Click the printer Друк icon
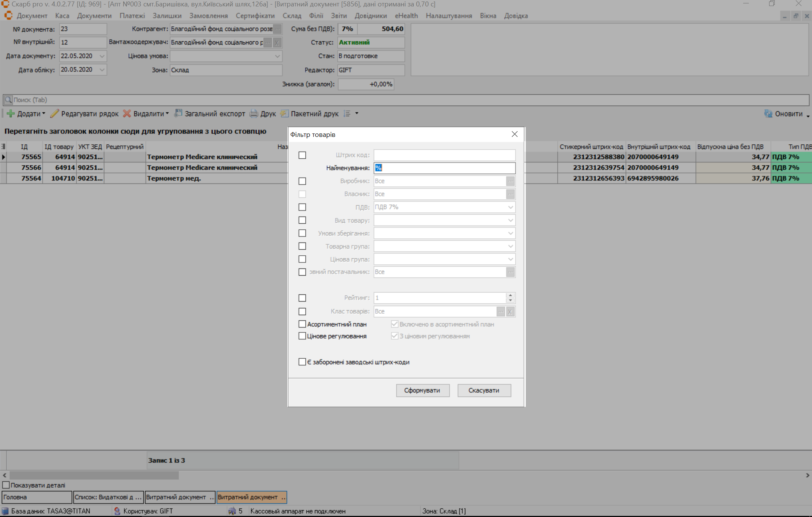Image resolution: width=812 pixels, height=517 pixels. pyautogui.click(x=254, y=114)
